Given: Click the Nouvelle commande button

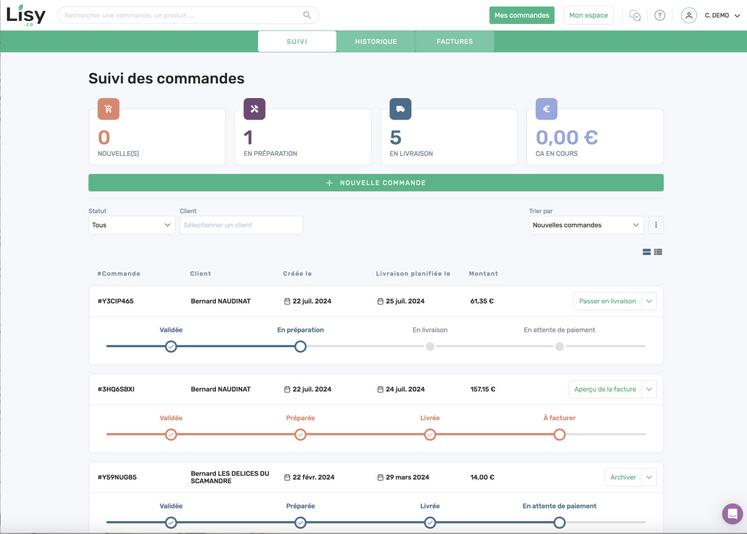Looking at the screenshot, I should pos(375,183).
